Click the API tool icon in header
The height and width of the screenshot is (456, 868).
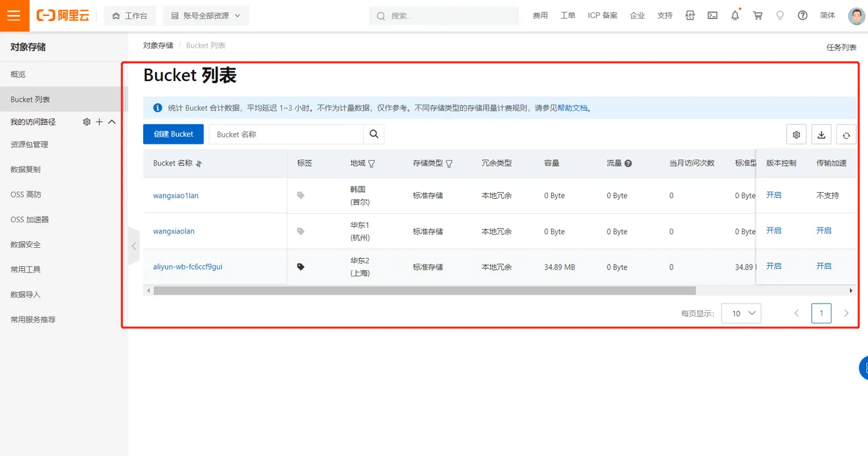690,15
